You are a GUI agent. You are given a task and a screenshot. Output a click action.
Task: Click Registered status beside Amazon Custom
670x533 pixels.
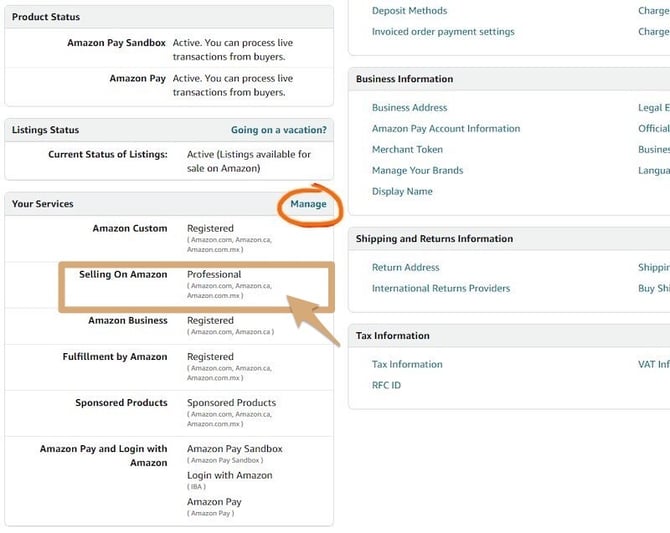point(210,228)
